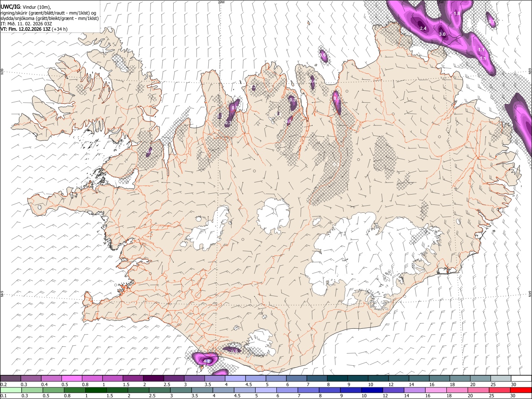Click the initial time 'IT: Mið. 11. 02. 2026 03Z'
Screen dimensions: 532x399
[x=26, y=24]
